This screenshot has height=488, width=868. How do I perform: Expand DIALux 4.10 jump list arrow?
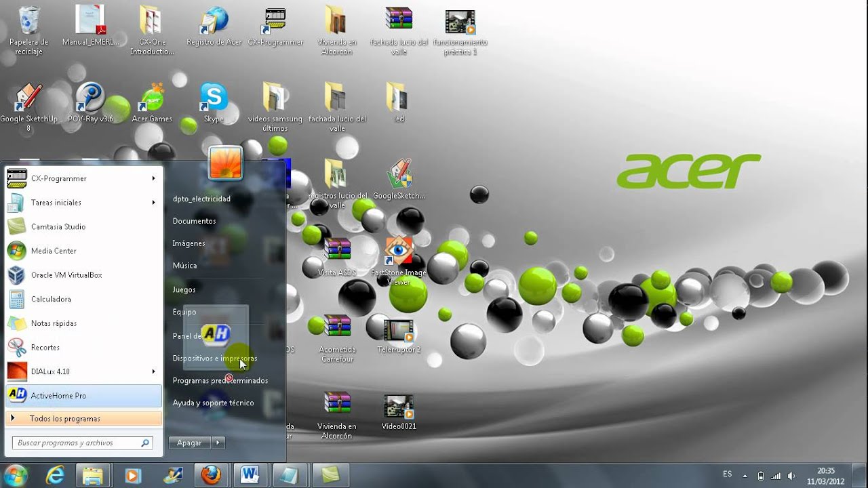coord(154,371)
